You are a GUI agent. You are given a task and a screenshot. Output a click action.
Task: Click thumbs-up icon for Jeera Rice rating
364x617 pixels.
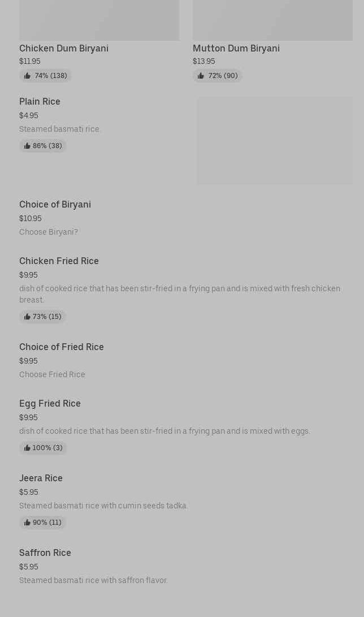(27, 523)
